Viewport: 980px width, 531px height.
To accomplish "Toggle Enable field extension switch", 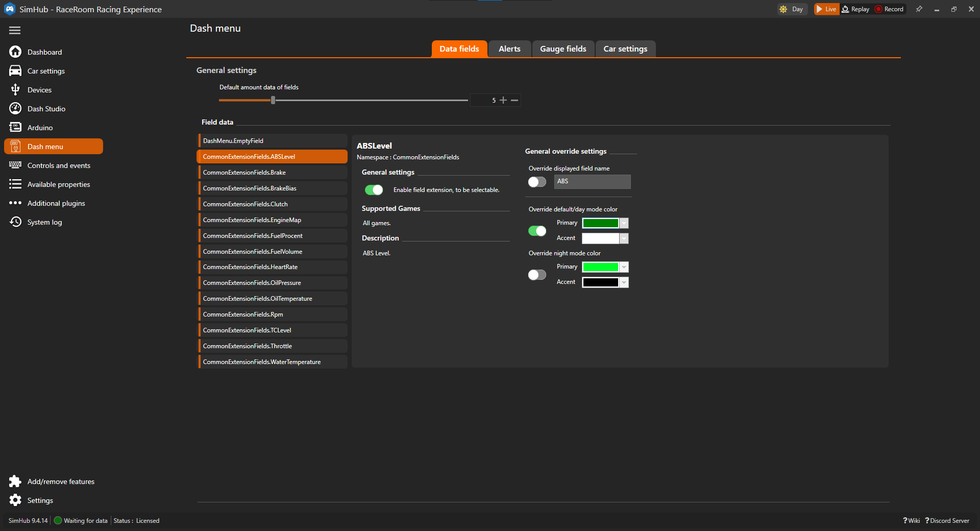I will click(374, 190).
